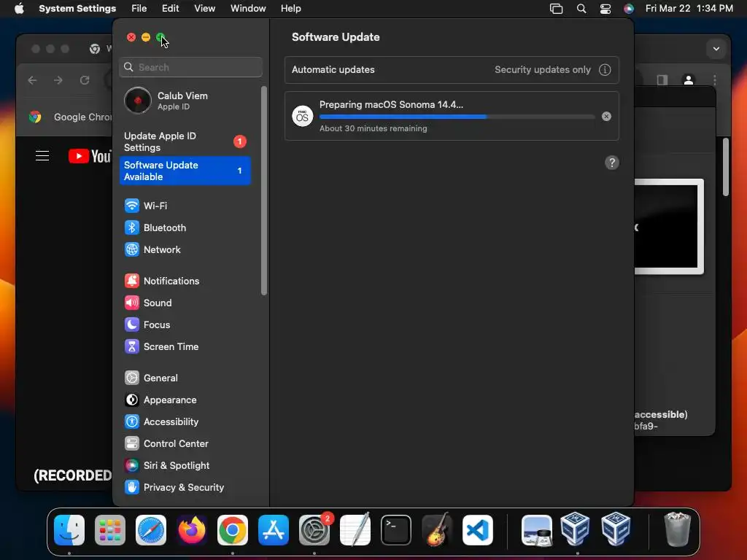Click the settings sidebar scrollbar
The image size is (747, 560).
click(264, 190)
